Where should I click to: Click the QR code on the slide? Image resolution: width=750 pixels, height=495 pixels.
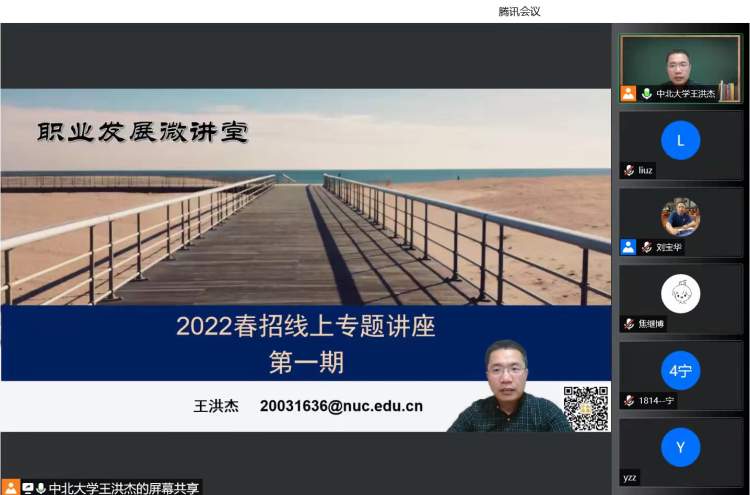(x=586, y=409)
